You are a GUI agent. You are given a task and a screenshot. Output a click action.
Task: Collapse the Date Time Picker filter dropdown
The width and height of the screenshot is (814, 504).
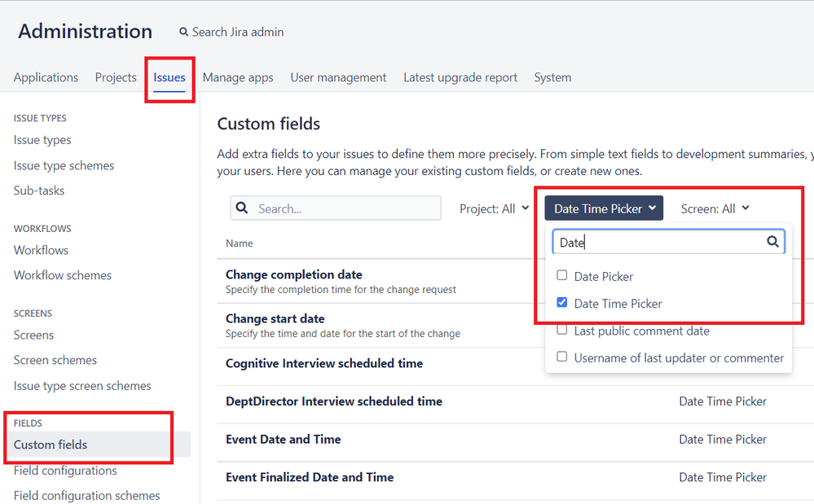603,208
